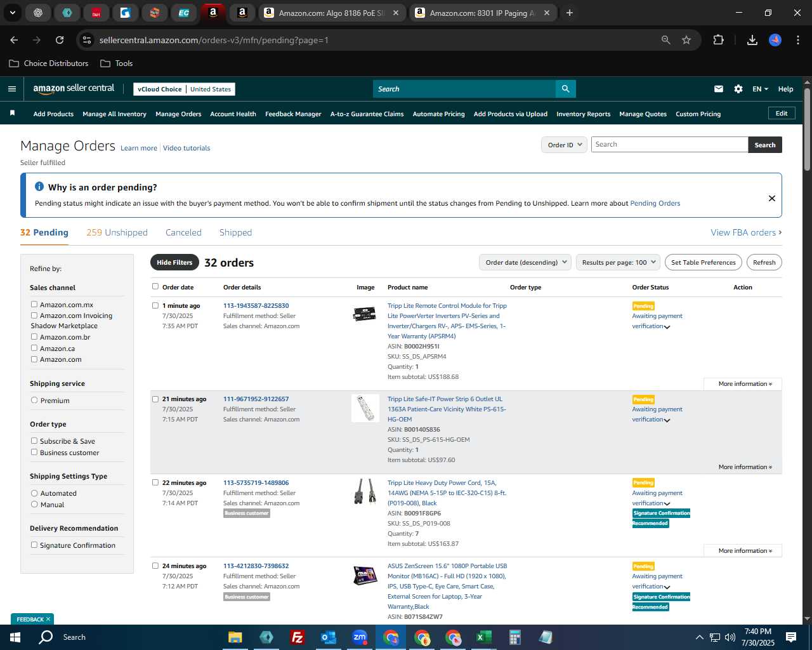
Task: Click the Windows Start button
Action: coord(15,637)
